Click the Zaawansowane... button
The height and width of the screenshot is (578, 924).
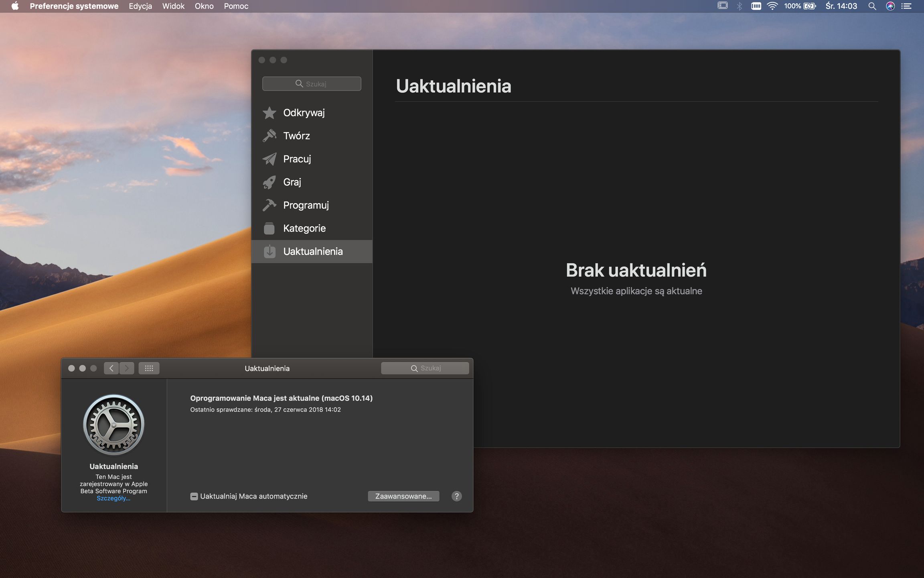tap(403, 496)
